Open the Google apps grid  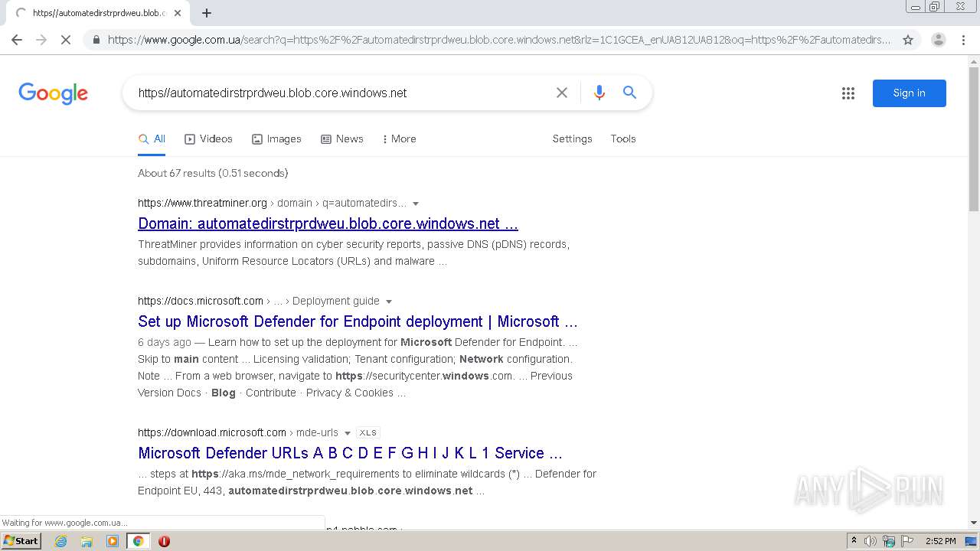(x=848, y=93)
